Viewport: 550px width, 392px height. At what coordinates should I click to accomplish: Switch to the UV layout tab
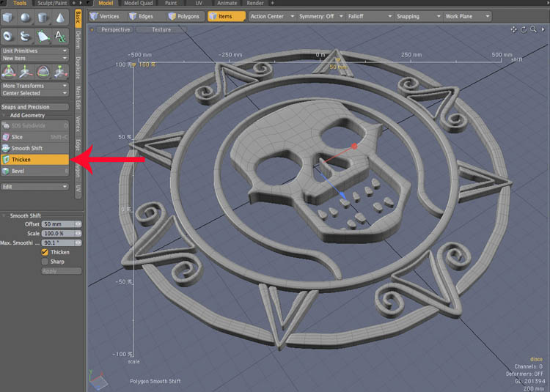199,3
